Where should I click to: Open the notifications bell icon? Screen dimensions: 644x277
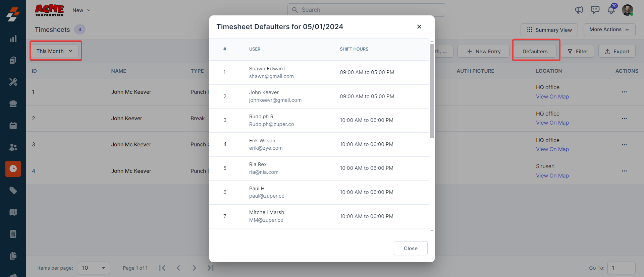tap(611, 10)
